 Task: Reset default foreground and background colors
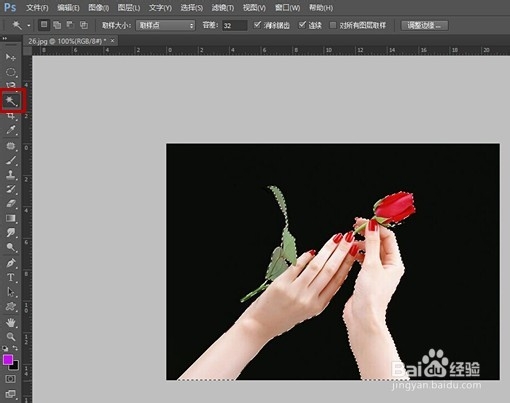click(5, 348)
